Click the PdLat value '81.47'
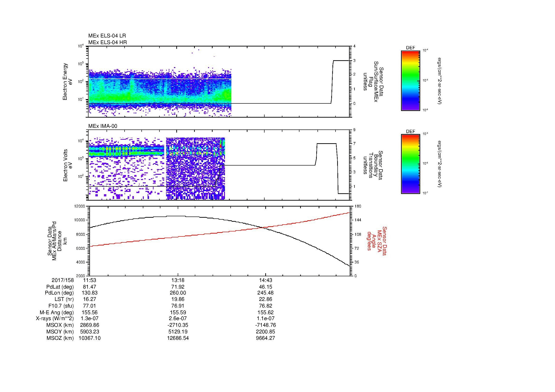555x392 pixels. click(90, 287)
